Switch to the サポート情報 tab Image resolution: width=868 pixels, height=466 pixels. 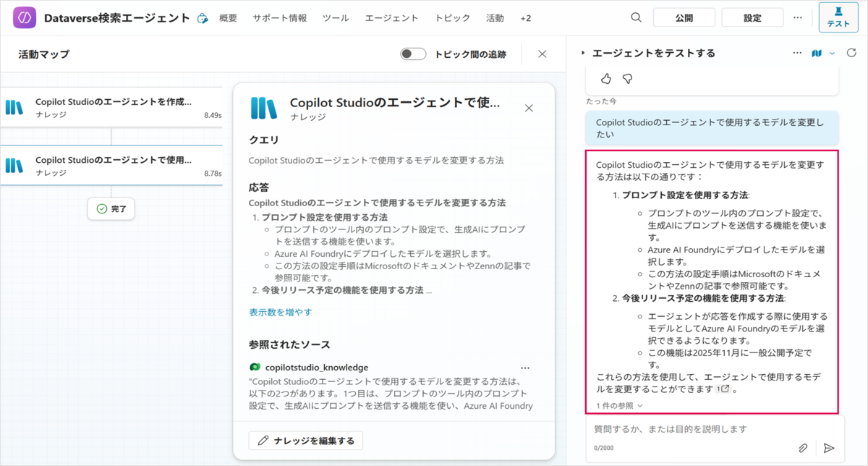pyautogui.click(x=279, y=18)
